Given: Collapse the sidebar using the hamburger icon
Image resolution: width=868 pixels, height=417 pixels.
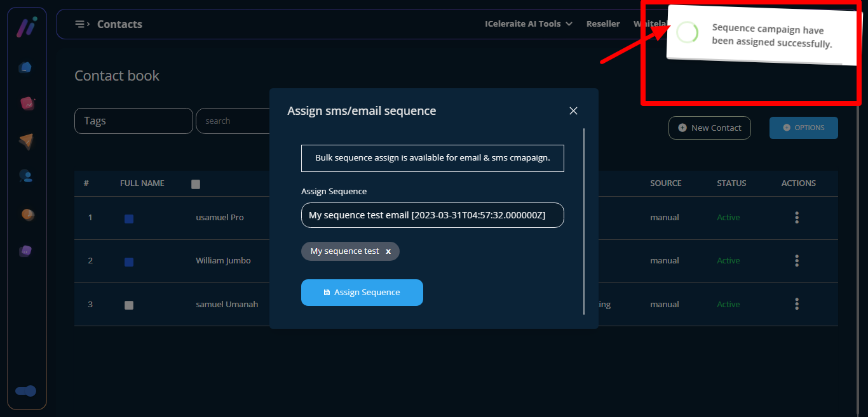Looking at the screenshot, I should pos(81,24).
